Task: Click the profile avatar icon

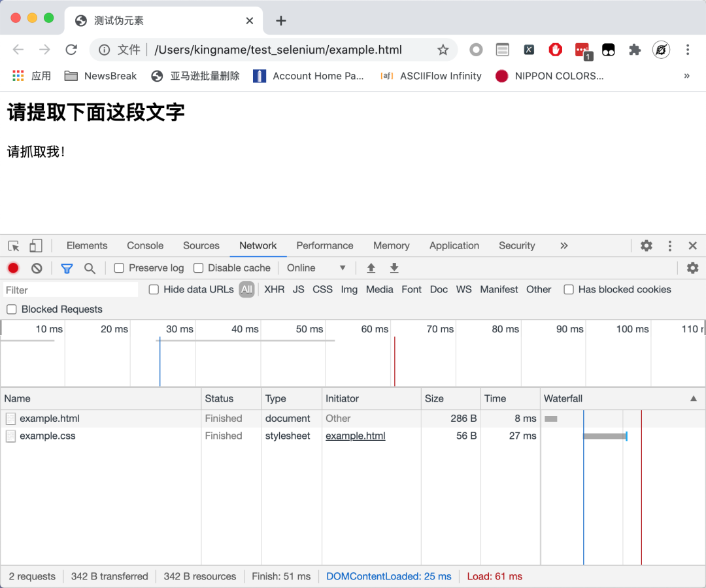Action: 661,50
